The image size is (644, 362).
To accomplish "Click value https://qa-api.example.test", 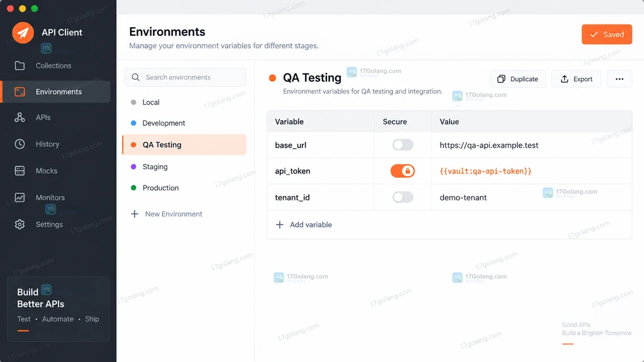I will [489, 145].
